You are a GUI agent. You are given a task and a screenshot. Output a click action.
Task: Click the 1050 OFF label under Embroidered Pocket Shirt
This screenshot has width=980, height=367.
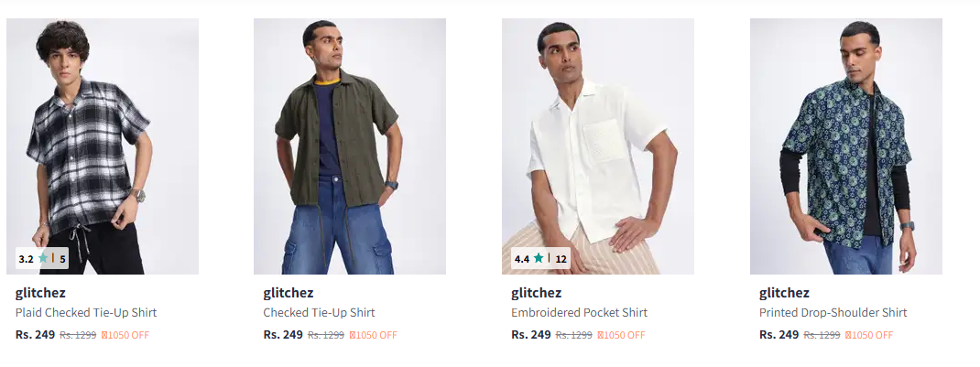(x=621, y=335)
